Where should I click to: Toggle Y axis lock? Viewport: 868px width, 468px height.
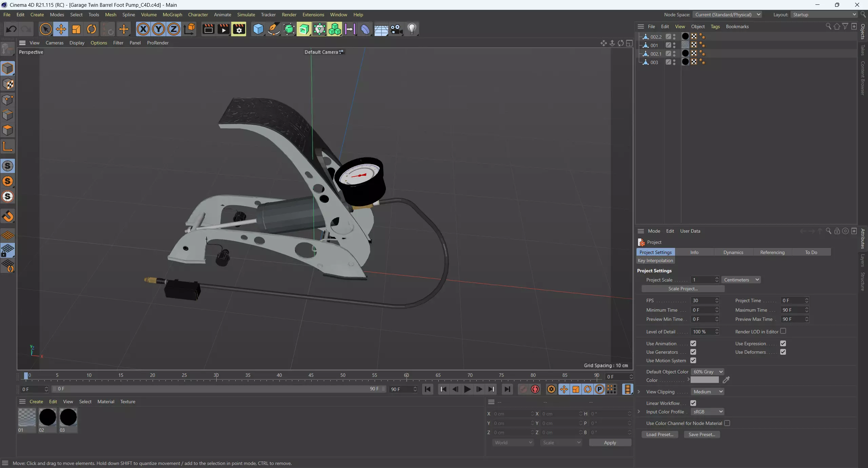point(158,29)
